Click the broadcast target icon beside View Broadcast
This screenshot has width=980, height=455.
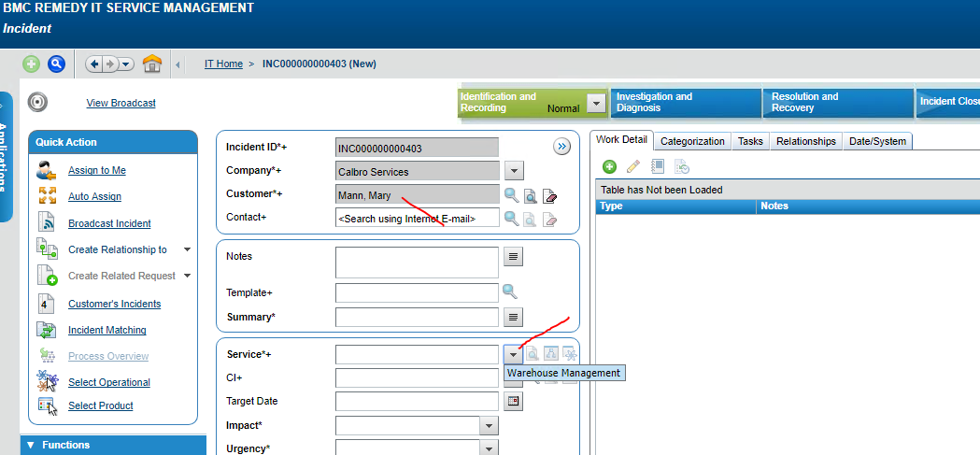point(37,102)
